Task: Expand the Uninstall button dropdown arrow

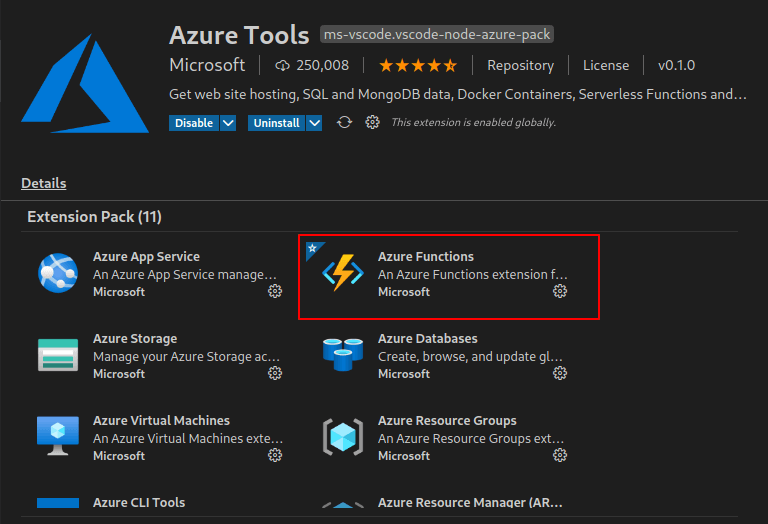Action: click(x=314, y=123)
